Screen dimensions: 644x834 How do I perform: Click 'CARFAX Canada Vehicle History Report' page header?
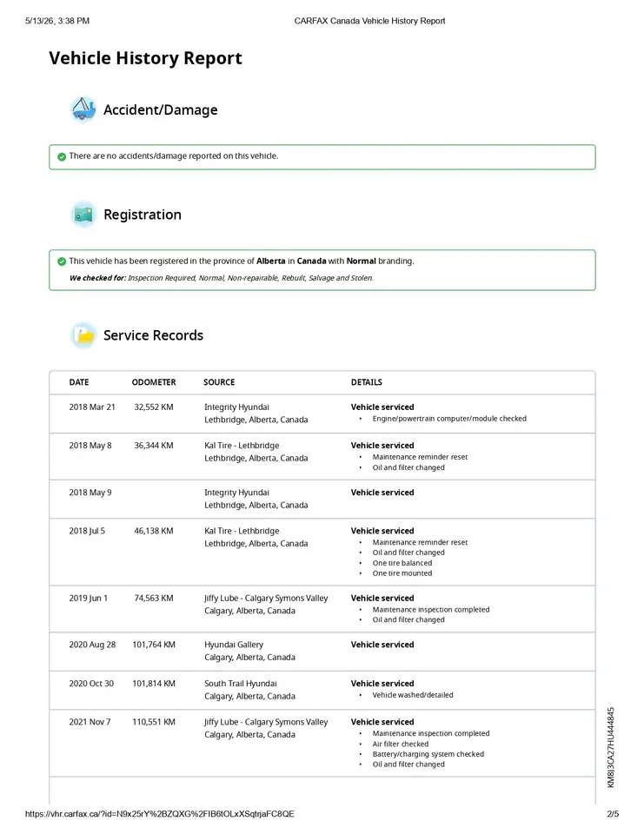369,21
